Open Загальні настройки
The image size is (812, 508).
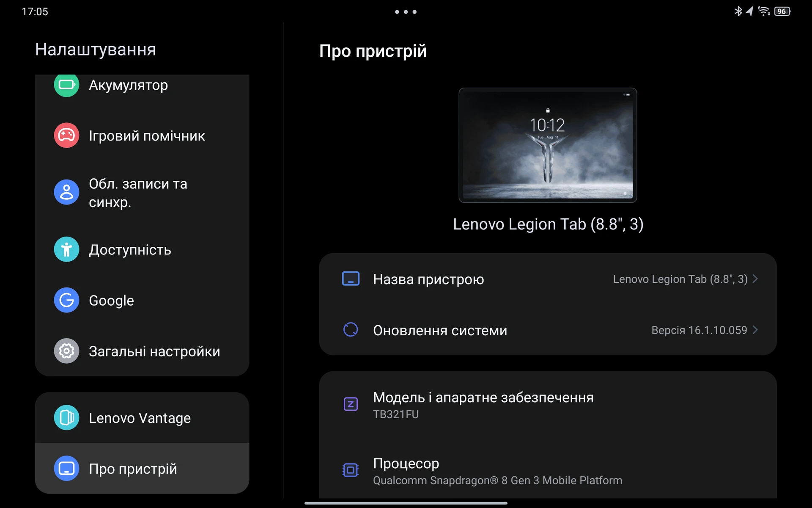142,351
